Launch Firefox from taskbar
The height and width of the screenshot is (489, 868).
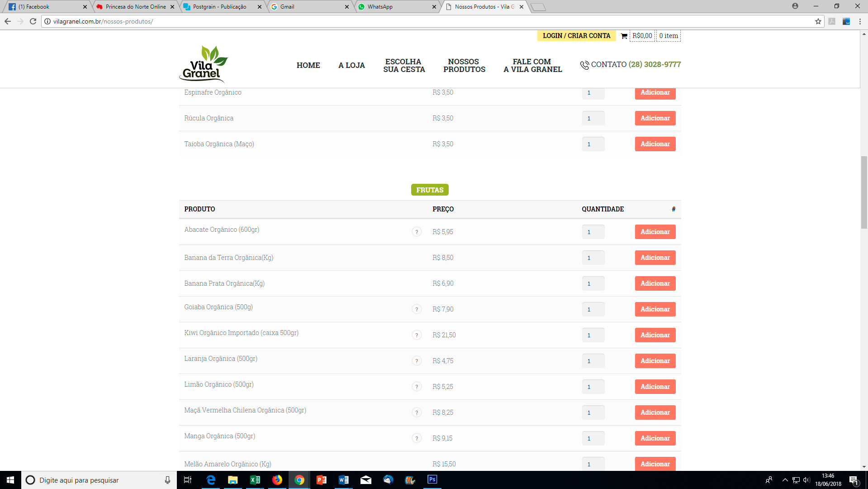[277, 480]
